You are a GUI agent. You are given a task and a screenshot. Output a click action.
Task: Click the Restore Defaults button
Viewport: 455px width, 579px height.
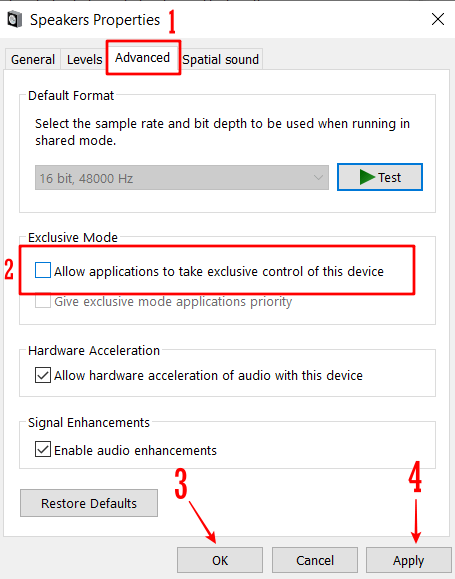89,503
